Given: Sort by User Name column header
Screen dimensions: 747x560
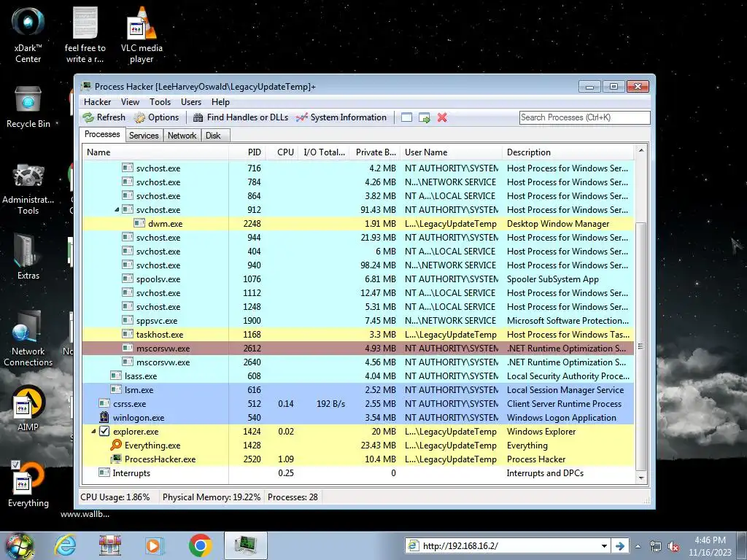Looking at the screenshot, I should (451, 152).
